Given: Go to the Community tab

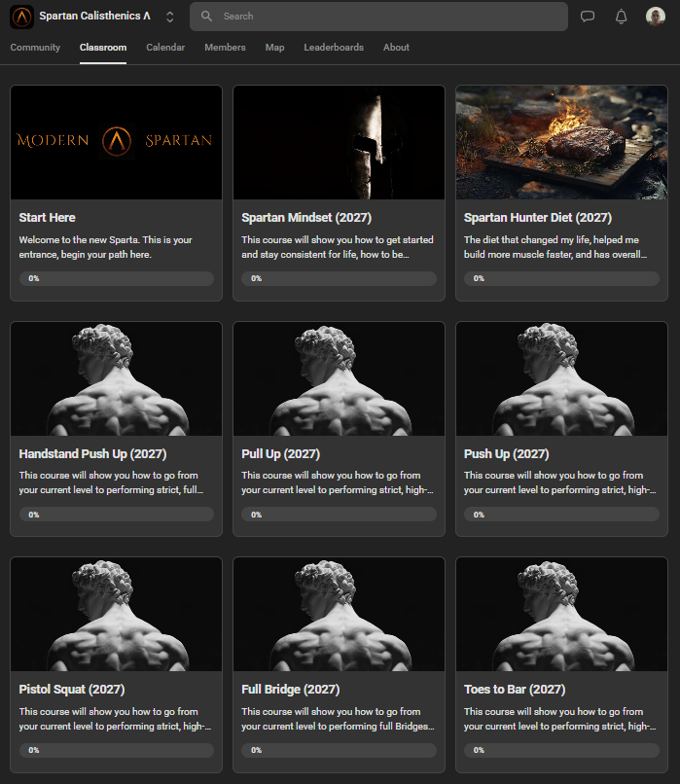Looking at the screenshot, I should [35, 47].
